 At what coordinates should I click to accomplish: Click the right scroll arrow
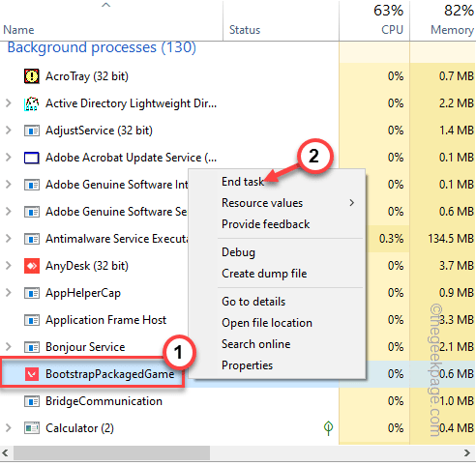point(467,452)
